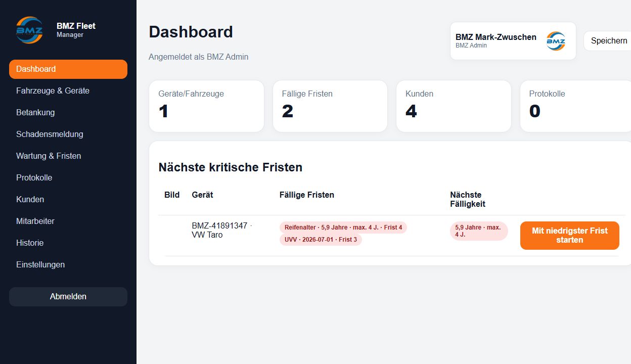The image size is (631, 364).
Task: Open the Betankung section
Action: (x=68, y=113)
